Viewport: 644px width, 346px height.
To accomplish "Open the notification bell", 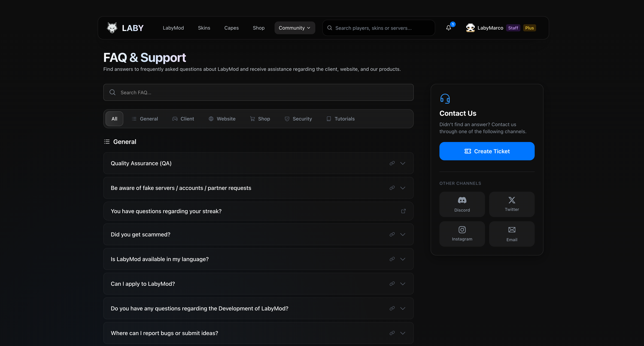I will pyautogui.click(x=448, y=28).
